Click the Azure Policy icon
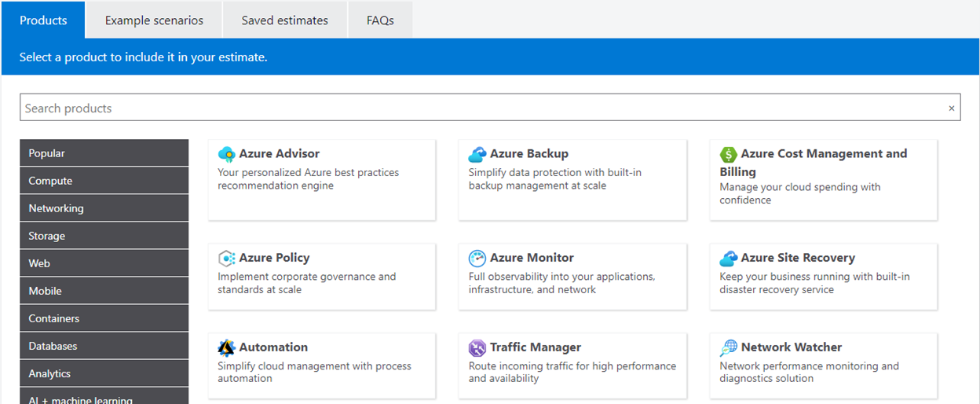Image resolution: width=980 pixels, height=404 pixels. pos(226,258)
